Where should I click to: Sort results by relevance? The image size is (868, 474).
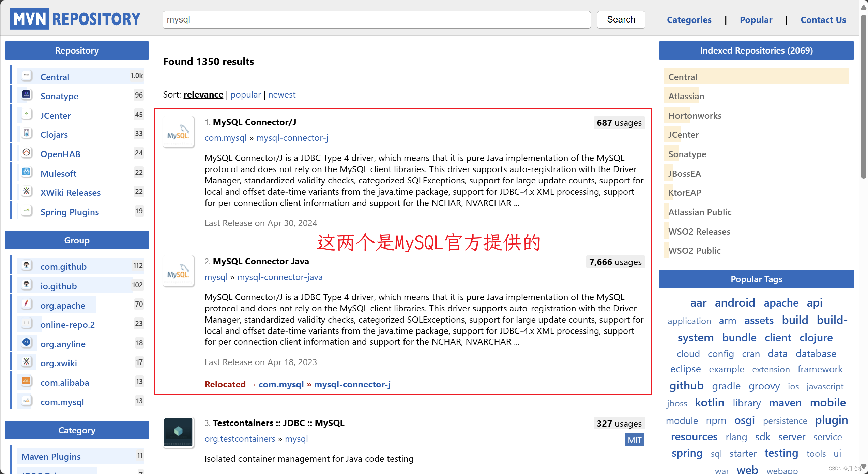coord(203,94)
